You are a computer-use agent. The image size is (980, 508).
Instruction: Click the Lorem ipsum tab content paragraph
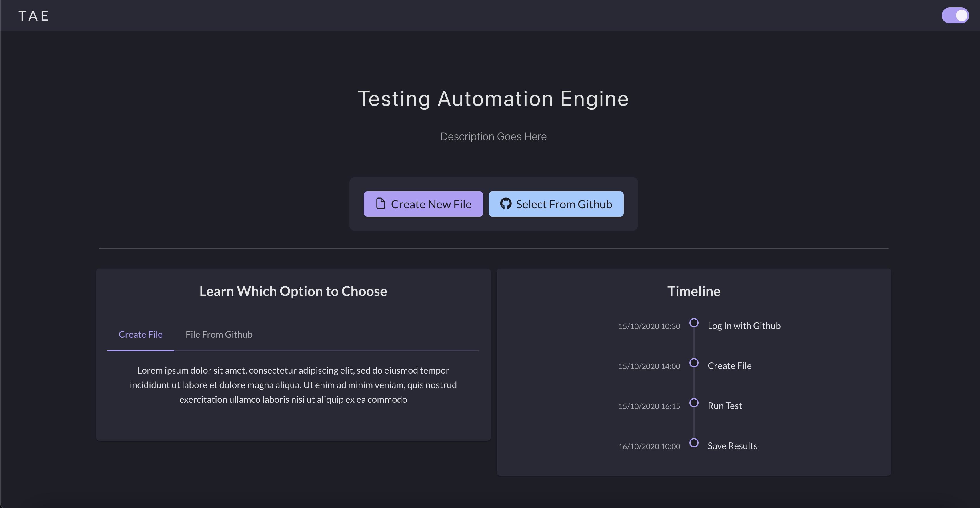(293, 385)
